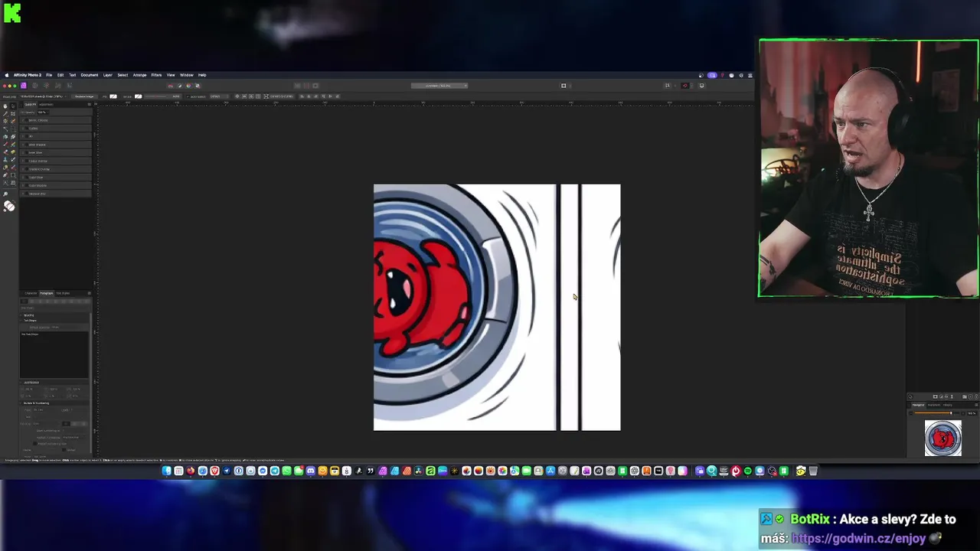Open the Trash in the Dock
Viewport: 980px width, 551px height.
(x=813, y=471)
